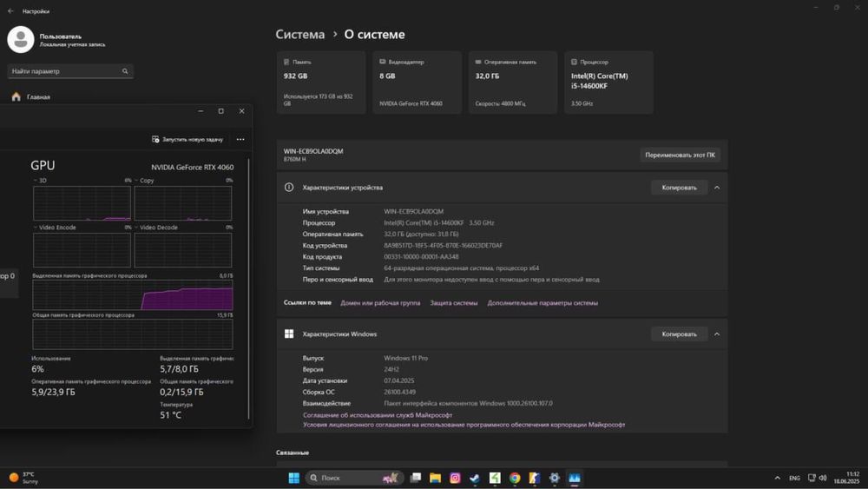
Task: Open the Защита системы link
Action: tap(454, 303)
